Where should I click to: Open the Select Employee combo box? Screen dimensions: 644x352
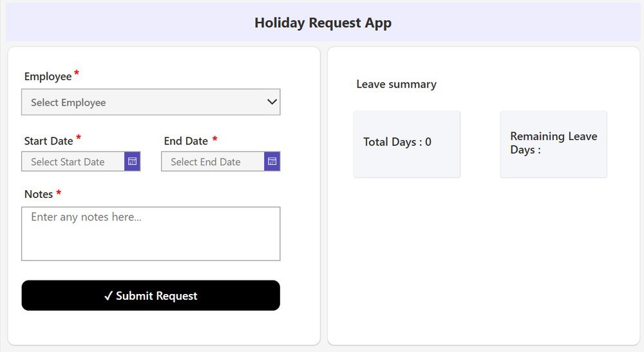151,102
